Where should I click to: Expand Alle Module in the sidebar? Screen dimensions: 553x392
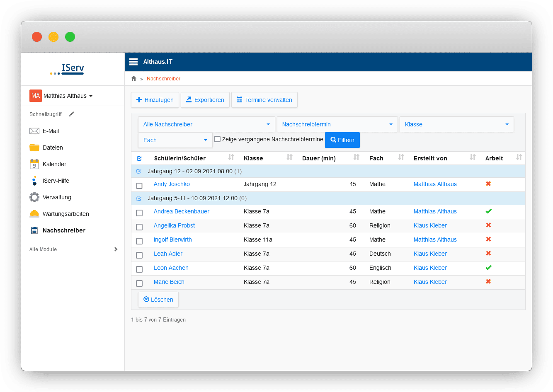(x=73, y=249)
